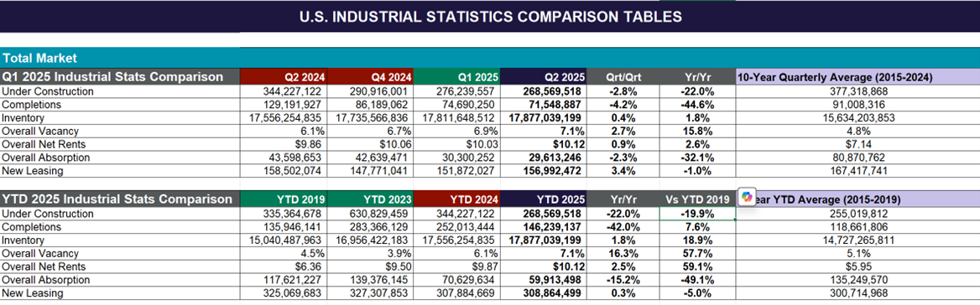Select the 'Q2 2025' column header
Image resolution: width=980 pixels, height=305 pixels.
544,77
